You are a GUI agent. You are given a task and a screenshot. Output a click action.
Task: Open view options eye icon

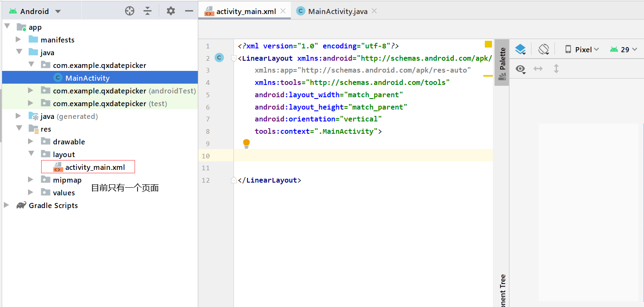tap(521, 69)
